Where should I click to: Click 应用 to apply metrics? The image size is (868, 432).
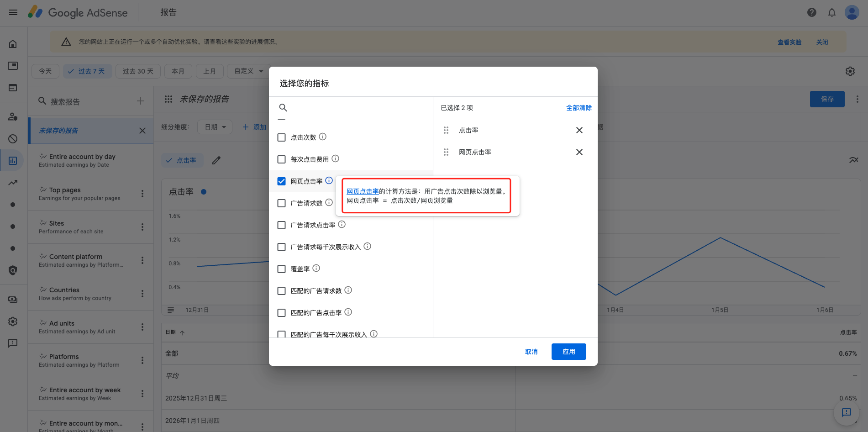(569, 352)
